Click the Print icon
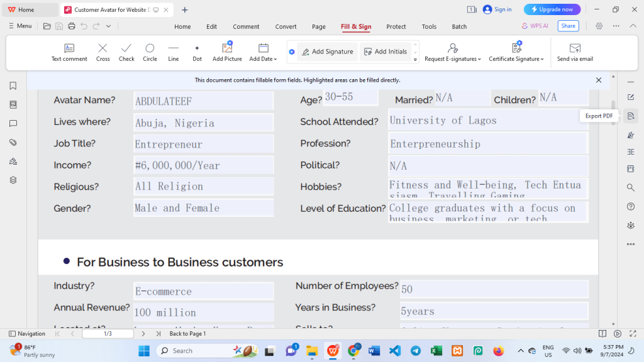Image resolution: width=644 pixels, height=362 pixels. pos(72,26)
